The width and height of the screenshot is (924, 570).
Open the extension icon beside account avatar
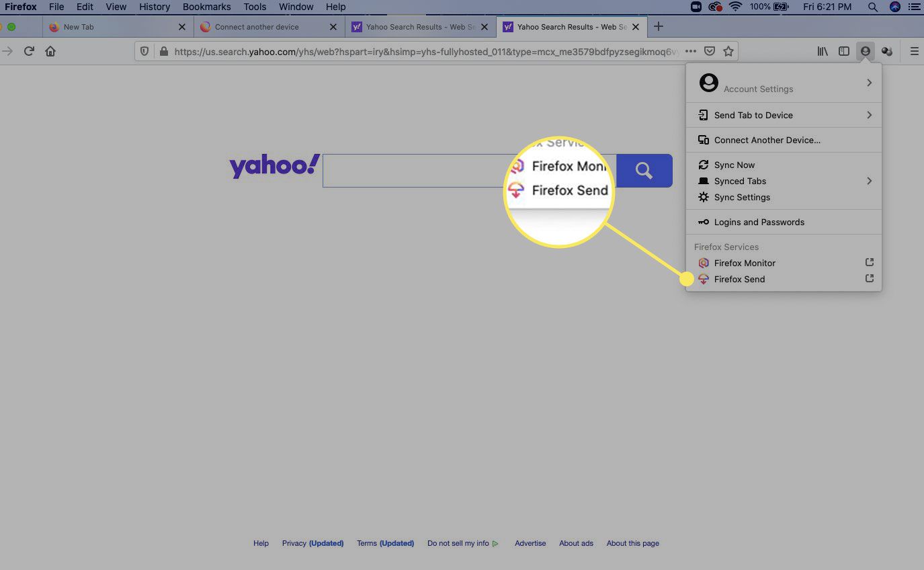(x=887, y=51)
